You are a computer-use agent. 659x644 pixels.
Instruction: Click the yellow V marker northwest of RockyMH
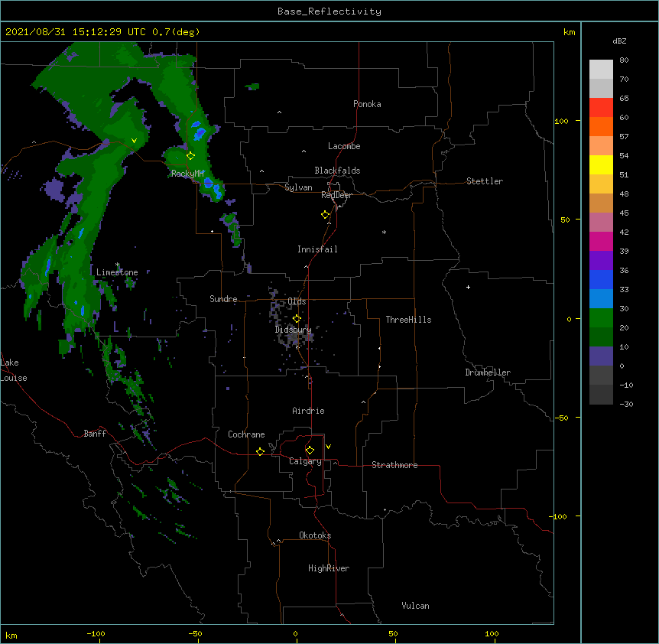pos(134,141)
